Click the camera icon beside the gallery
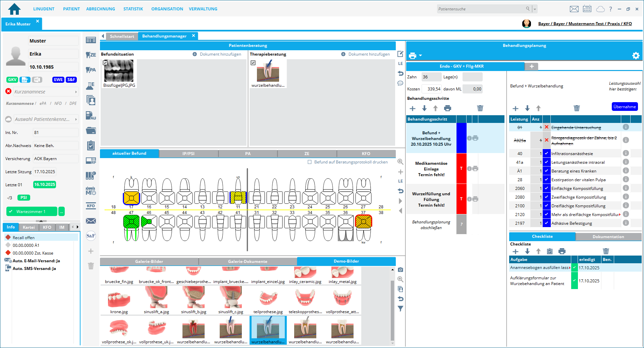Screen dimensions: 644x348 400,270
